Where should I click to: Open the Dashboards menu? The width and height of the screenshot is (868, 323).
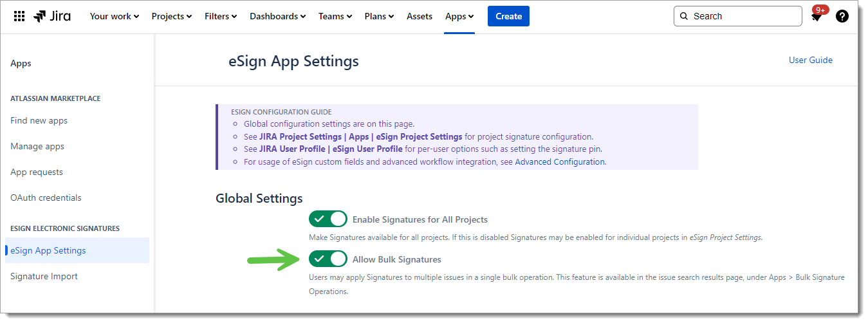[277, 16]
